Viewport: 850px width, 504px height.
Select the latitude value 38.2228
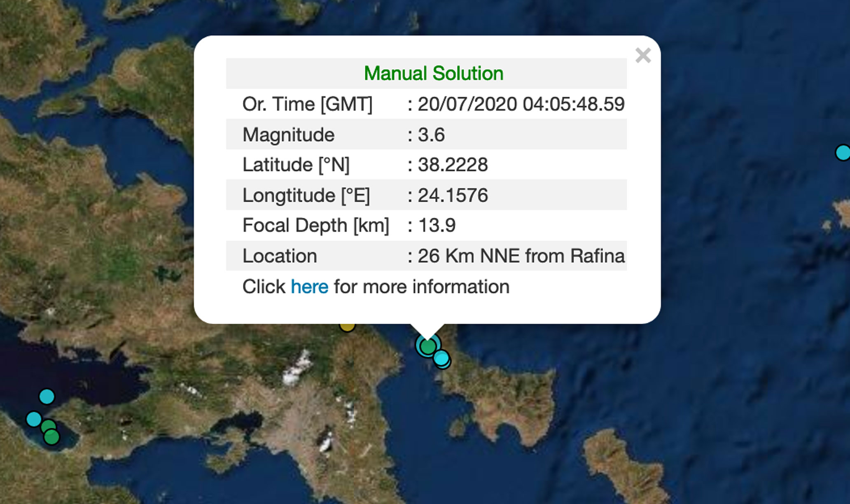click(453, 165)
